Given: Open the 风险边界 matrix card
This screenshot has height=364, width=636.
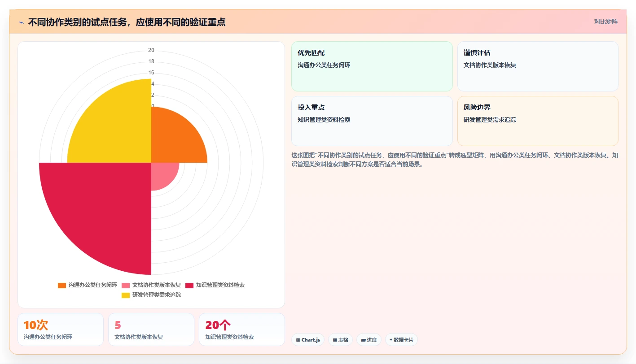Looking at the screenshot, I should pyautogui.click(x=538, y=121).
